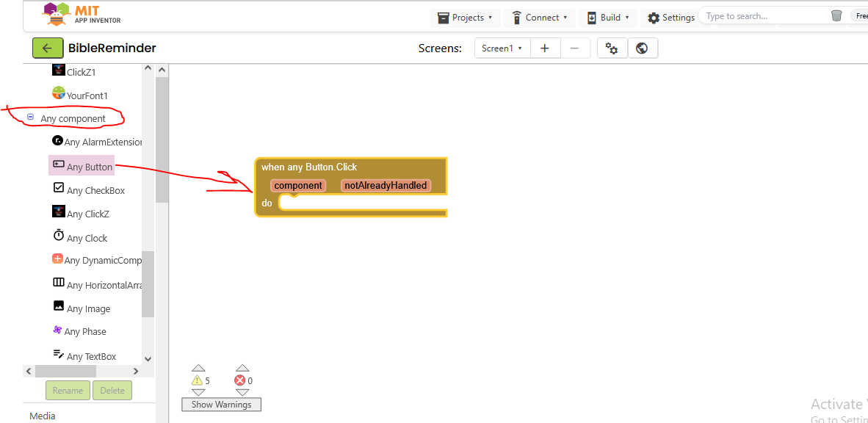Screen dimensions: 868x423
Task: Click the green back arrow button
Action: (x=47, y=48)
